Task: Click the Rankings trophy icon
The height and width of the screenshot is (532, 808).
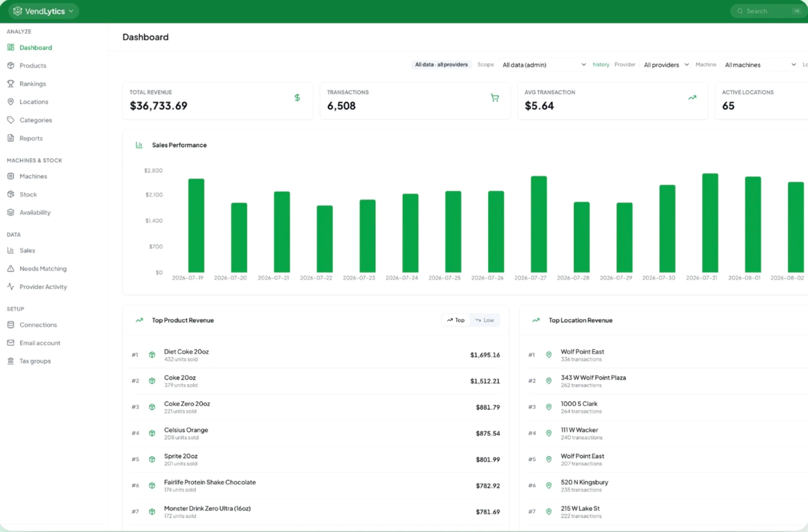Action: 11,84
